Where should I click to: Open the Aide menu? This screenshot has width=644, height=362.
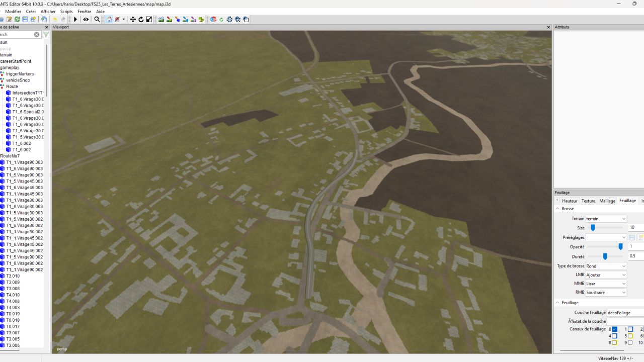[101, 12]
